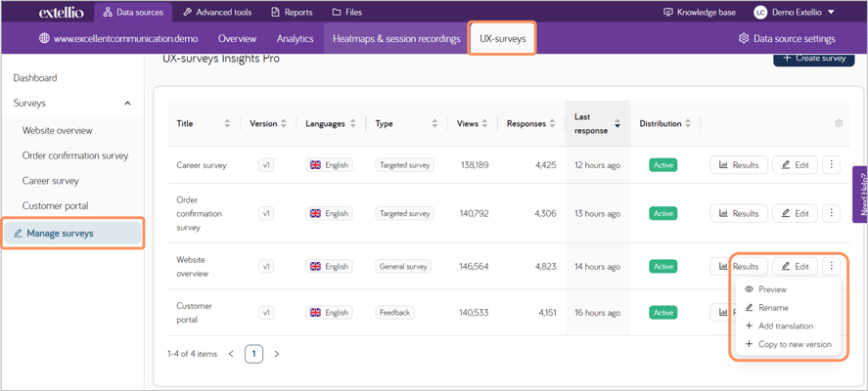The width and height of the screenshot is (868, 391).
Task: Open more options for Website overview
Action: point(831,266)
